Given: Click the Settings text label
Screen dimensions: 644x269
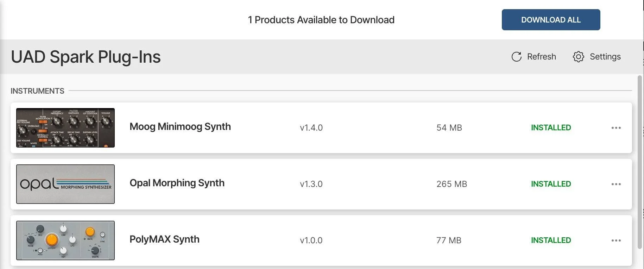Looking at the screenshot, I should pos(605,57).
